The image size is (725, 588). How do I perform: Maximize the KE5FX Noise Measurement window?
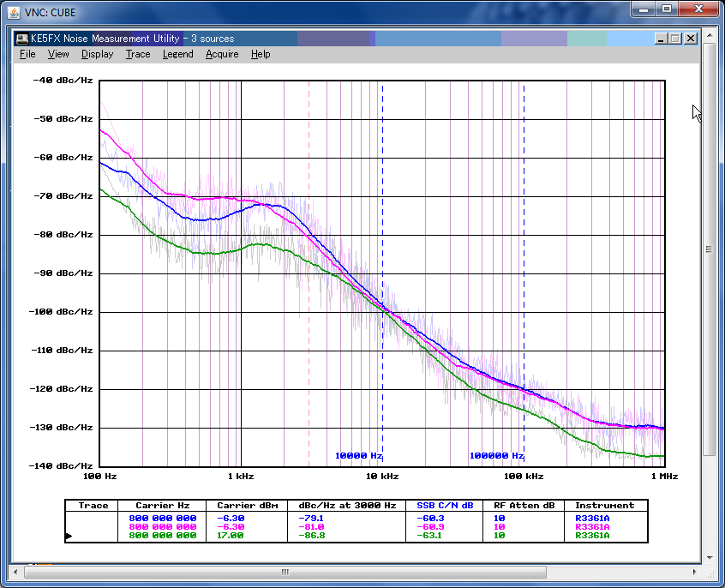tap(674, 39)
